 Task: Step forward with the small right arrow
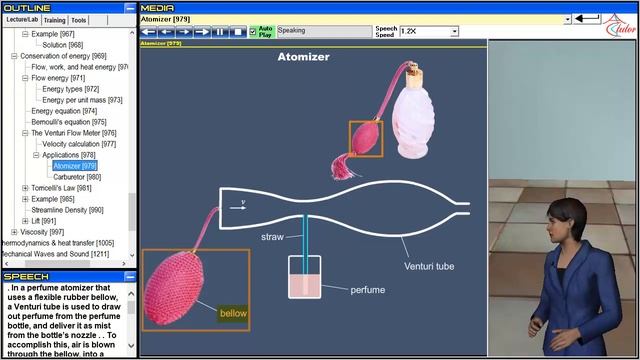pos(184,32)
